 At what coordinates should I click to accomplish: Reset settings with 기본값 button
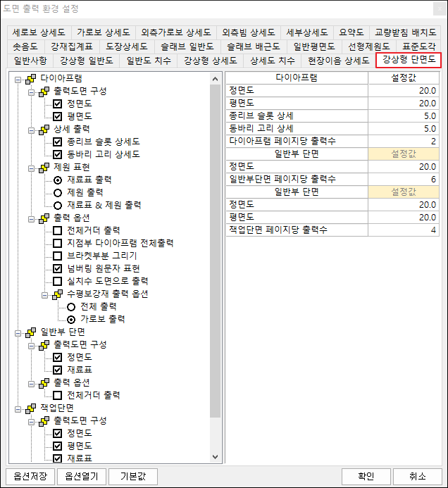(x=133, y=476)
